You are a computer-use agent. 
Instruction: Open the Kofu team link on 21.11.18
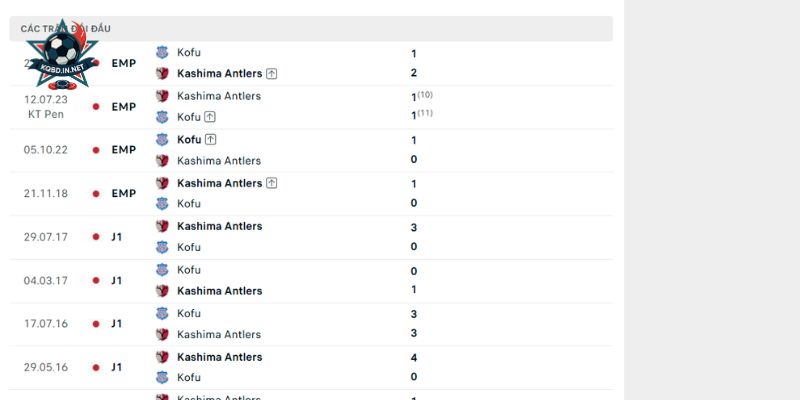point(189,204)
